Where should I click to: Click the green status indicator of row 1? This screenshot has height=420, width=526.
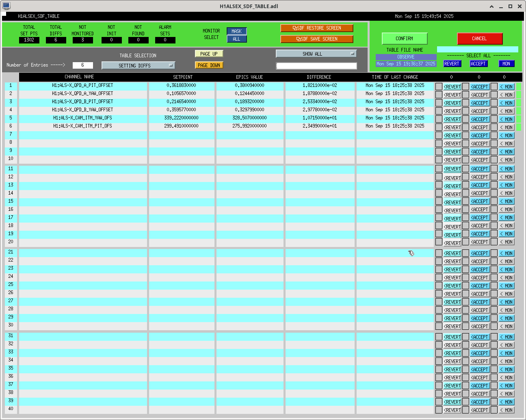coord(519,87)
